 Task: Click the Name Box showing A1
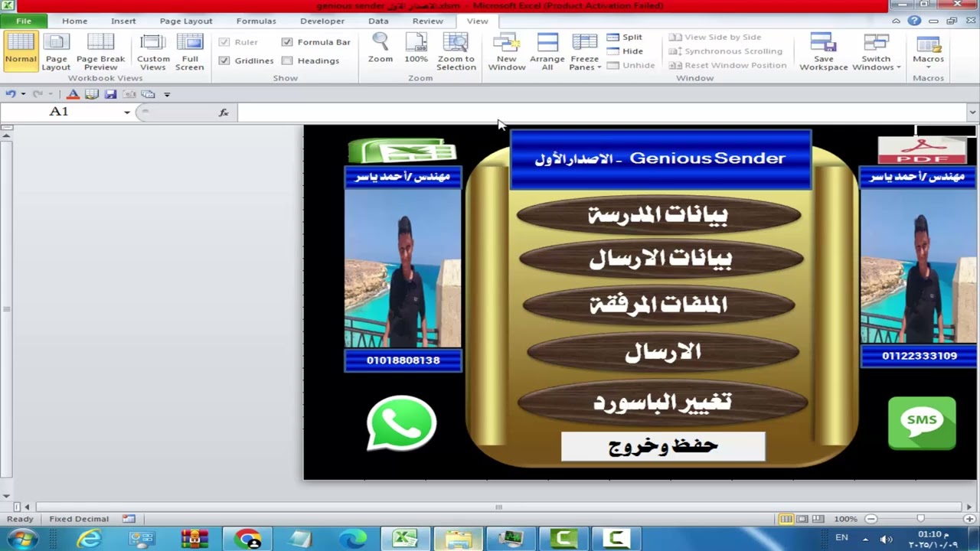point(60,112)
